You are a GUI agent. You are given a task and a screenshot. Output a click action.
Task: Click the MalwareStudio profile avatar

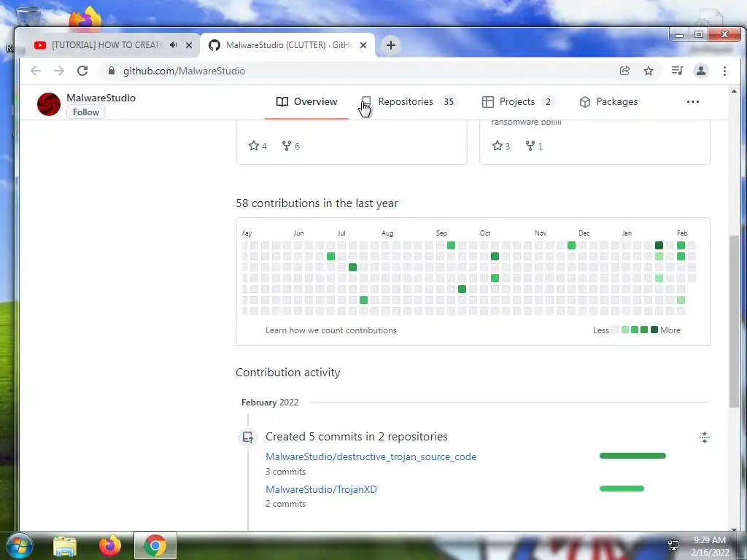49,104
